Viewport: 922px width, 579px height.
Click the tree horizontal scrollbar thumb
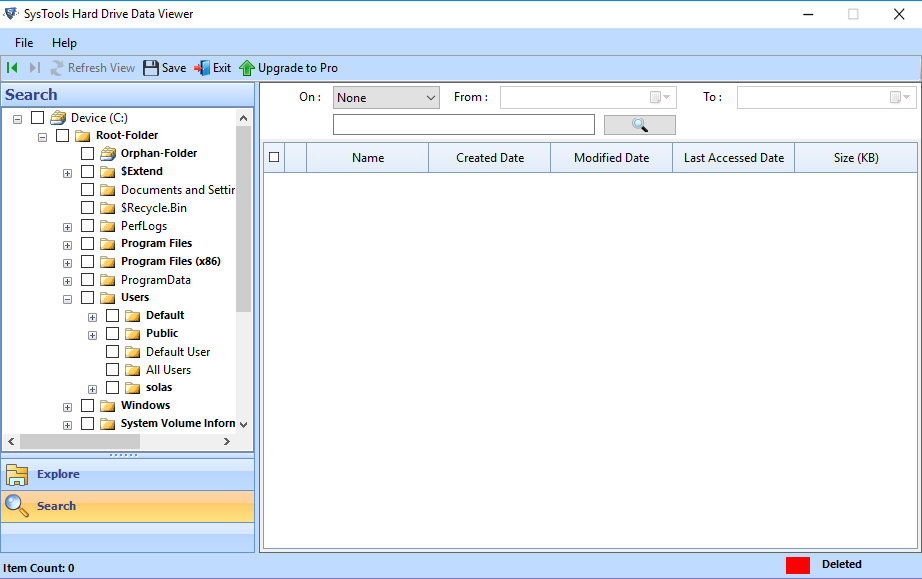80,441
